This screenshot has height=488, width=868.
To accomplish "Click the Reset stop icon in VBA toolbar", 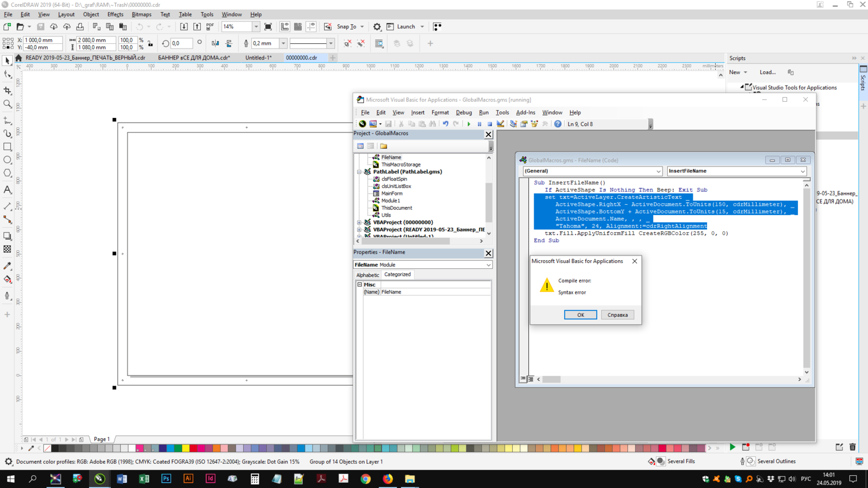I will [x=490, y=124].
